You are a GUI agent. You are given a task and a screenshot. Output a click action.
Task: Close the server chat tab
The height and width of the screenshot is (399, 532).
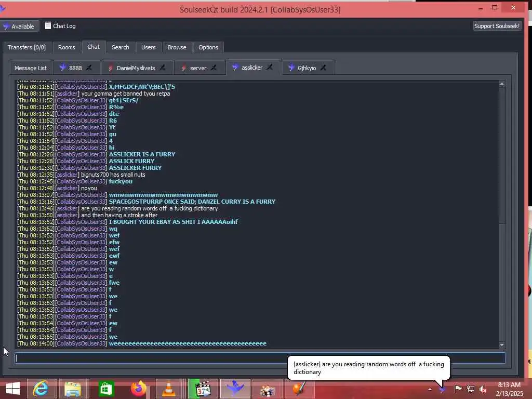(214, 68)
